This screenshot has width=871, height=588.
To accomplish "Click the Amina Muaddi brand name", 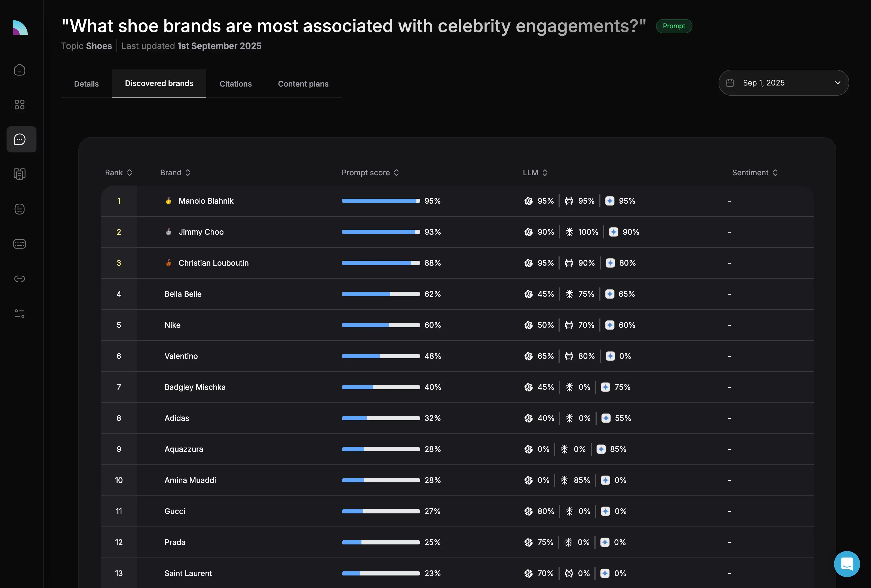I will point(190,480).
